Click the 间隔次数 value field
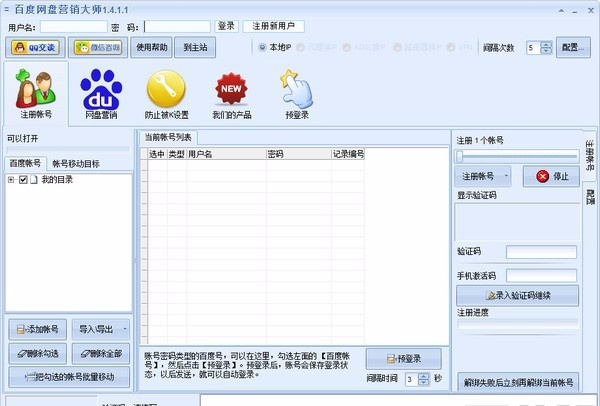Screen dimensions: 600x406 coord(534,48)
